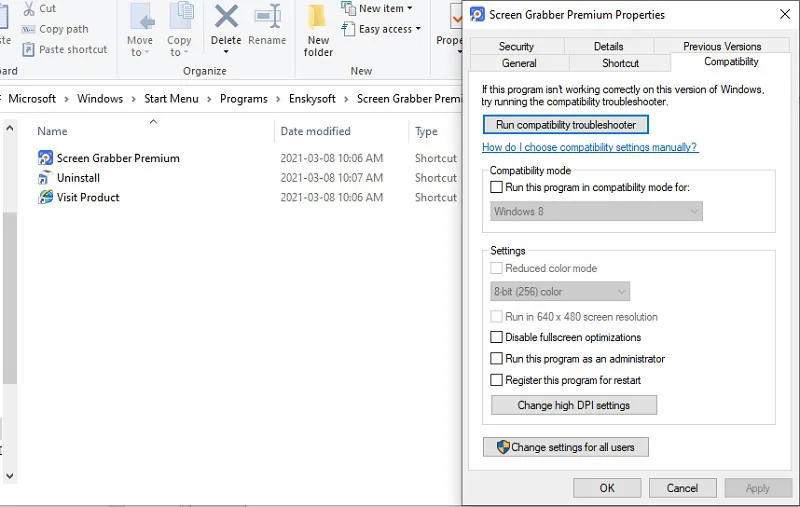Open the Copy to tool
The image size is (800, 507).
pos(179,30)
